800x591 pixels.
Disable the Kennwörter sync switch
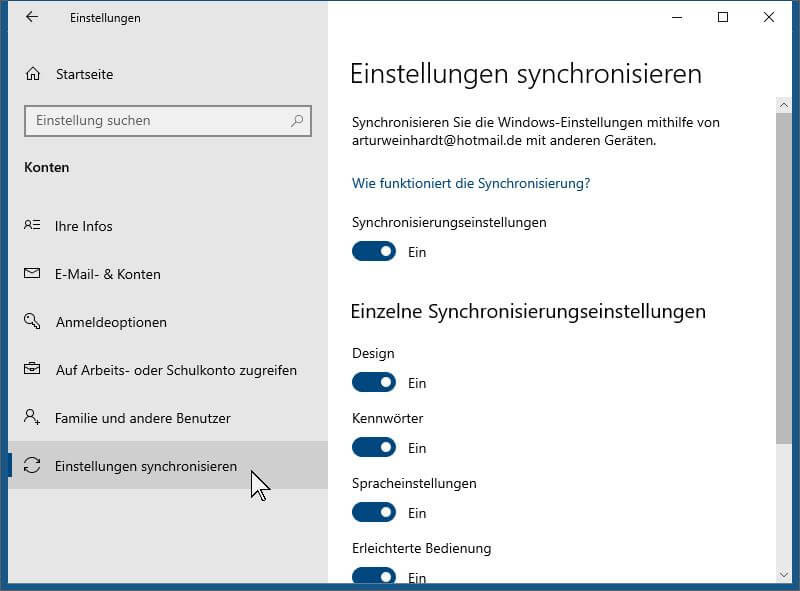point(373,447)
